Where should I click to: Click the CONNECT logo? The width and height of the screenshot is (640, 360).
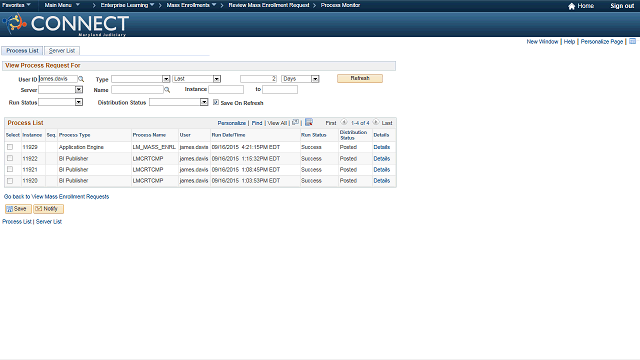[x=65, y=24]
